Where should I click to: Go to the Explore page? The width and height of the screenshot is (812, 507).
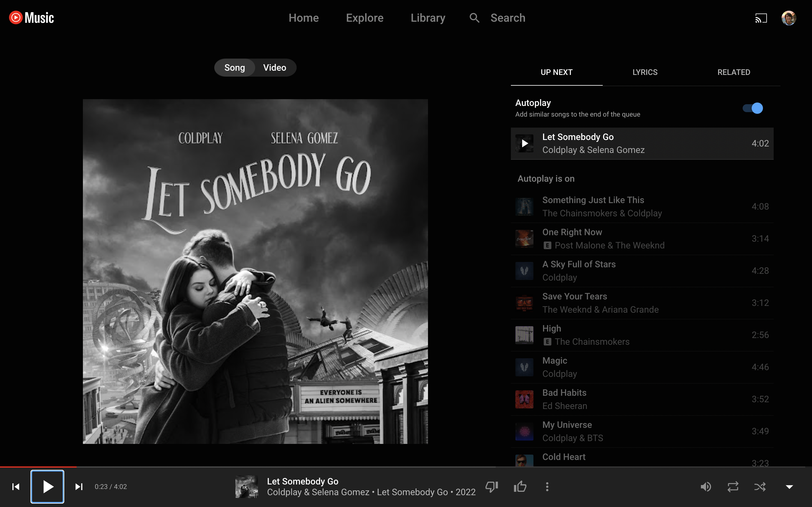click(364, 18)
